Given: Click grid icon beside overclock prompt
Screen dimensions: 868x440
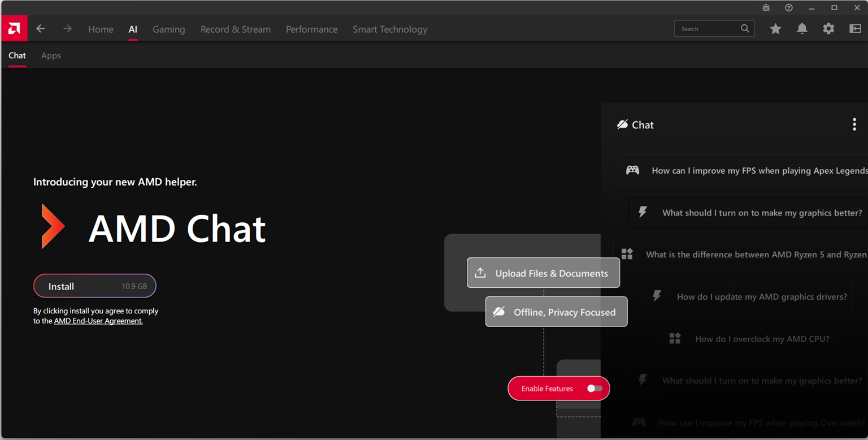Looking at the screenshot, I should coord(675,338).
